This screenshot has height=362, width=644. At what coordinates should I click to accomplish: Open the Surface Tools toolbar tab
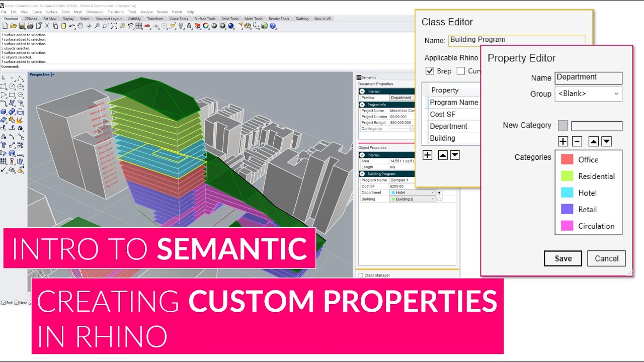pyautogui.click(x=204, y=18)
